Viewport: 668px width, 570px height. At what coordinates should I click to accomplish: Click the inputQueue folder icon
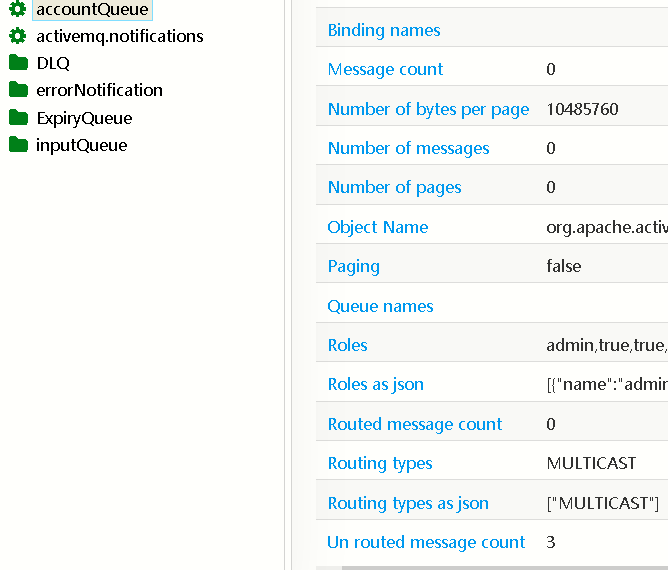coord(18,145)
